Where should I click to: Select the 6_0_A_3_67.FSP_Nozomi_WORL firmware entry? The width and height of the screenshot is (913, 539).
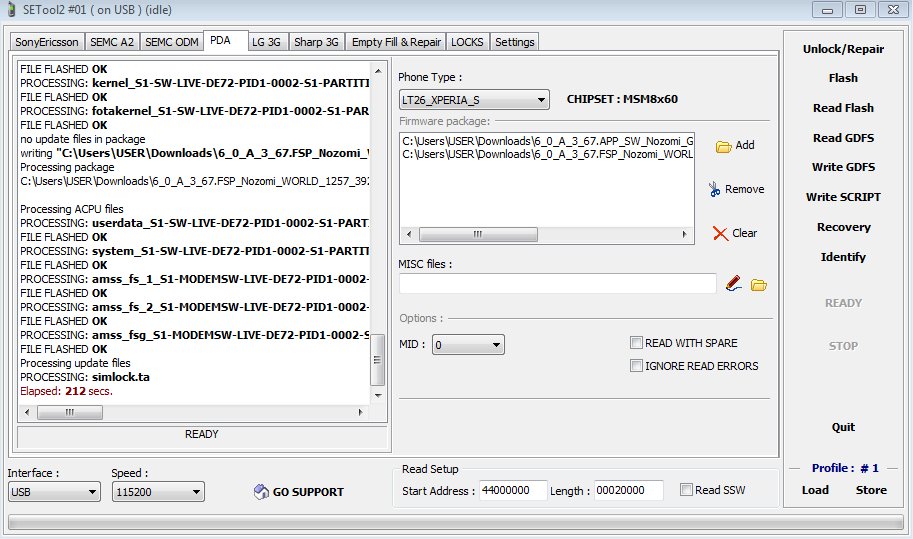(547, 154)
